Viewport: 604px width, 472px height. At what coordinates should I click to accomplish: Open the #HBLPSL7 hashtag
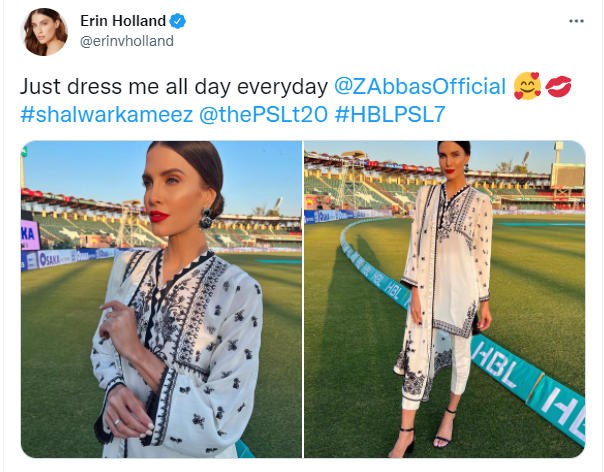pyautogui.click(x=390, y=114)
